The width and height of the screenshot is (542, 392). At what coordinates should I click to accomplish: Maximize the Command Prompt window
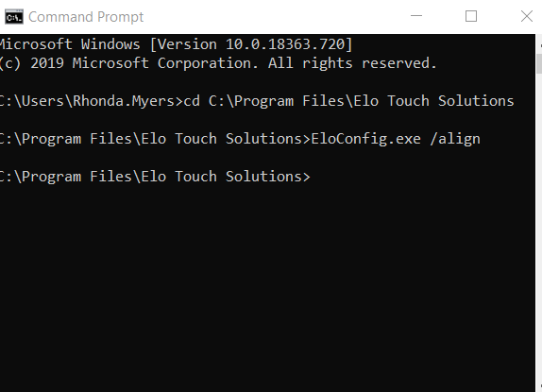pos(471,16)
